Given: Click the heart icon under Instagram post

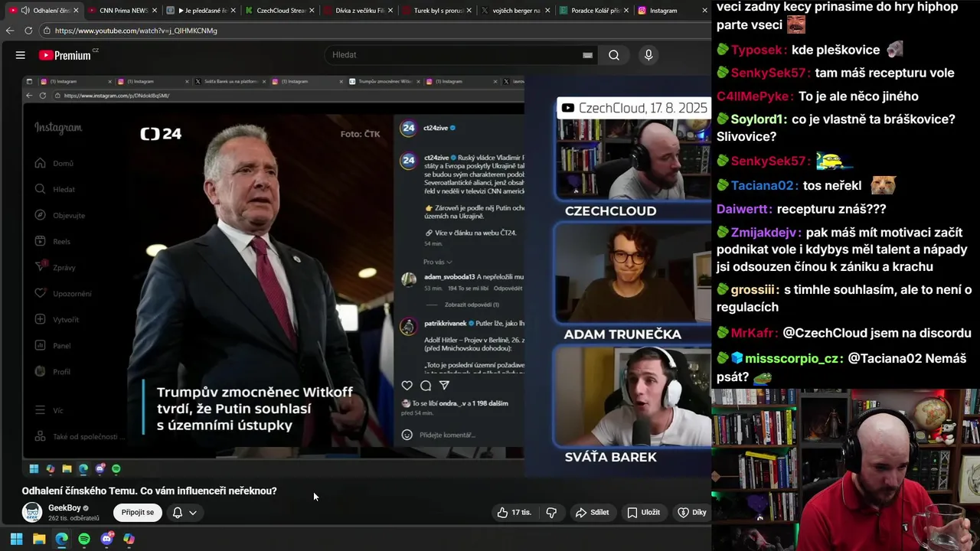Looking at the screenshot, I should tap(407, 386).
